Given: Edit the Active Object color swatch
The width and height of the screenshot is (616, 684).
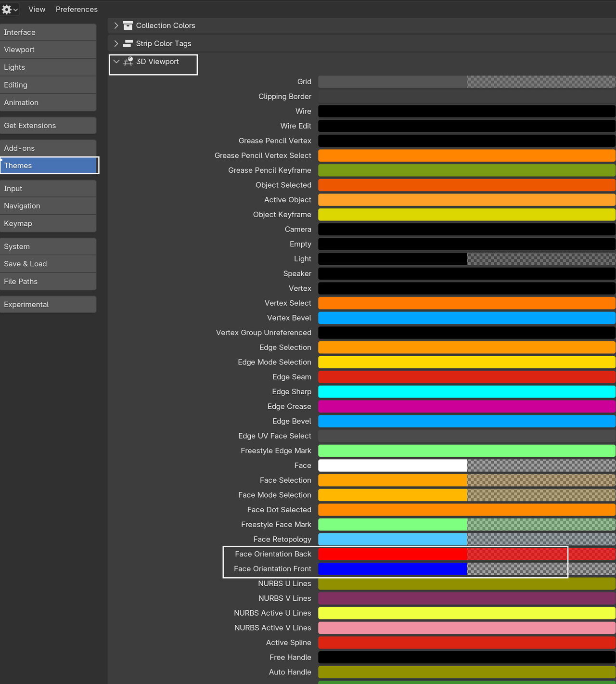Looking at the screenshot, I should 467,200.
